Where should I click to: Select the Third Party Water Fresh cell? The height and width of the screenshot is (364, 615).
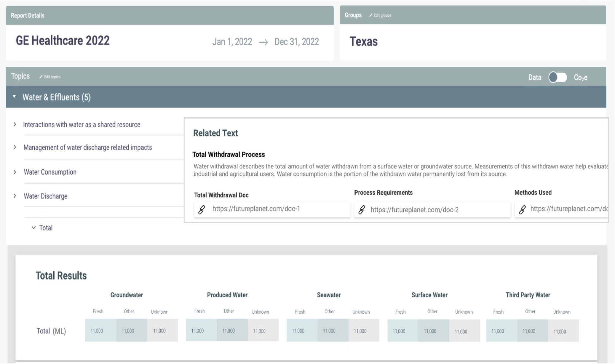pyautogui.click(x=502, y=331)
